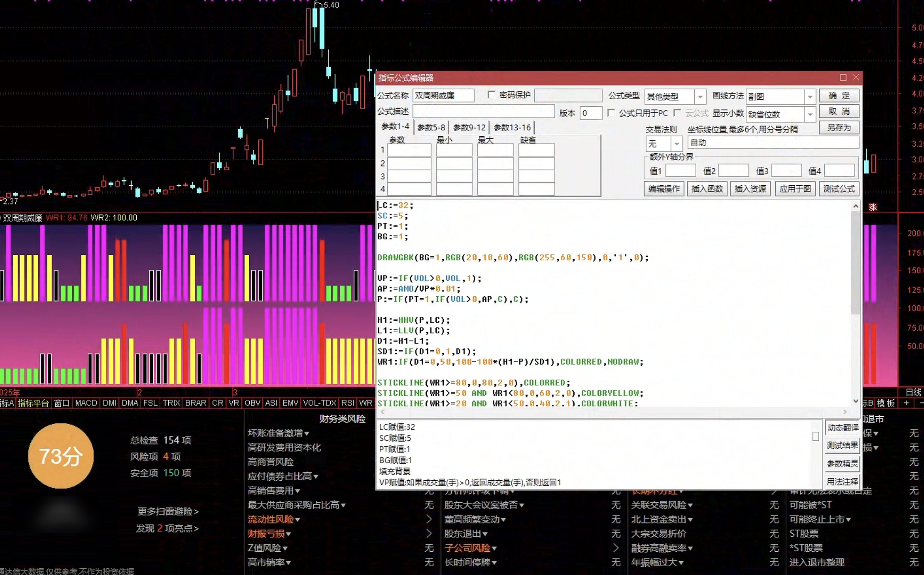Viewport: 924px width, 575px height.
Task: Click the orange 73分 score badge
Action: (x=61, y=456)
